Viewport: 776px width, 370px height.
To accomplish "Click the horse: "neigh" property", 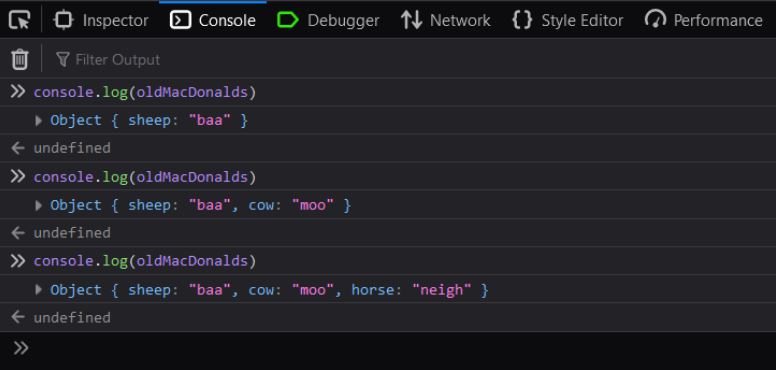I will (411, 290).
